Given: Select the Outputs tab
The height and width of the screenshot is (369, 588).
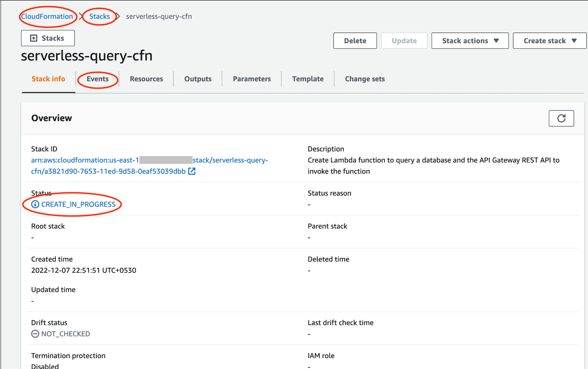Looking at the screenshot, I should [x=198, y=79].
